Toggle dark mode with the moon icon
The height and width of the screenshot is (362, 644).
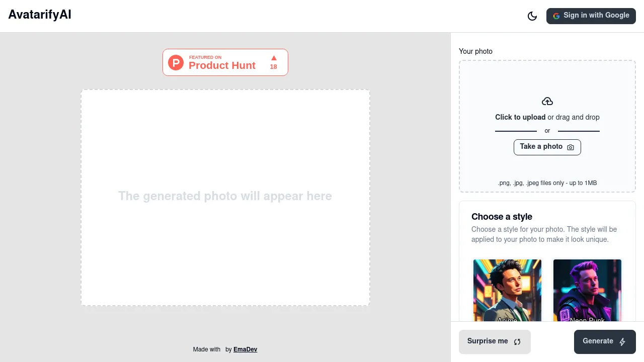(532, 16)
